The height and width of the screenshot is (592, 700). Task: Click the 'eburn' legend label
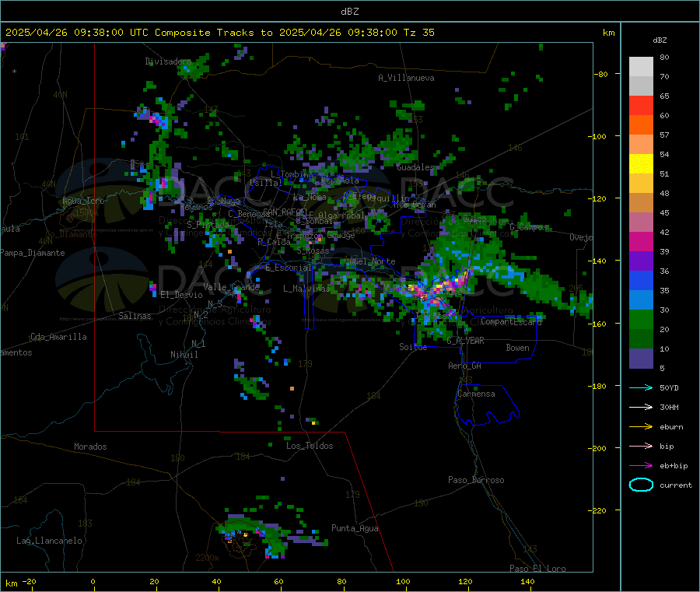[671, 427]
